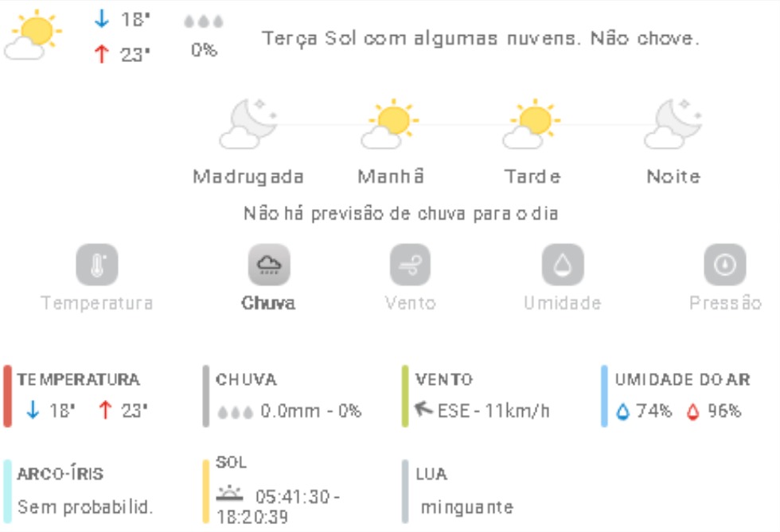Click the Pressão gauge icon

click(x=724, y=265)
